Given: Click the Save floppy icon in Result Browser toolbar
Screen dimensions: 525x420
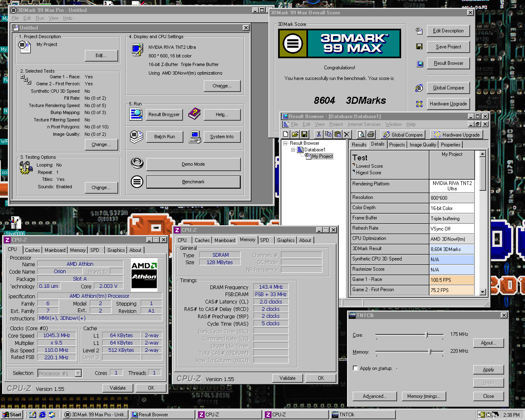Looking at the screenshot, I should 304,134.
